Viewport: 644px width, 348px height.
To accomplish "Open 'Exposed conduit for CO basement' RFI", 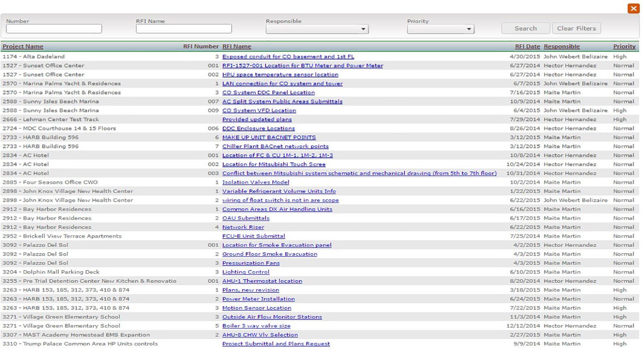I will click(288, 56).
